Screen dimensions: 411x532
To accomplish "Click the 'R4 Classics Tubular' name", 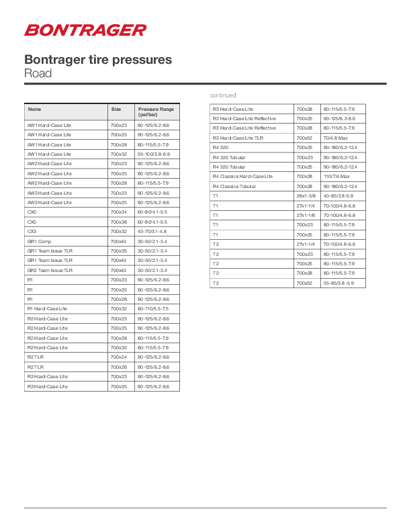I will point(234,186).
